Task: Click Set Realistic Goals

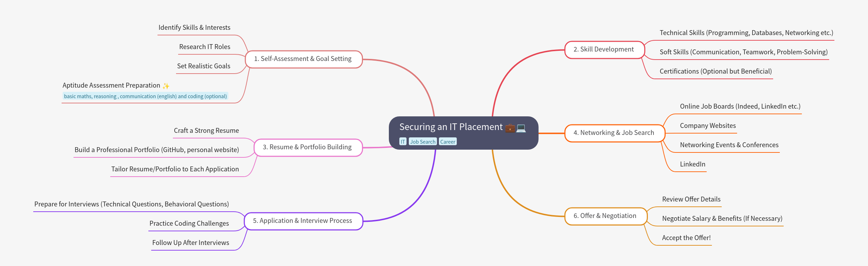Action: (x=204, y=66)
